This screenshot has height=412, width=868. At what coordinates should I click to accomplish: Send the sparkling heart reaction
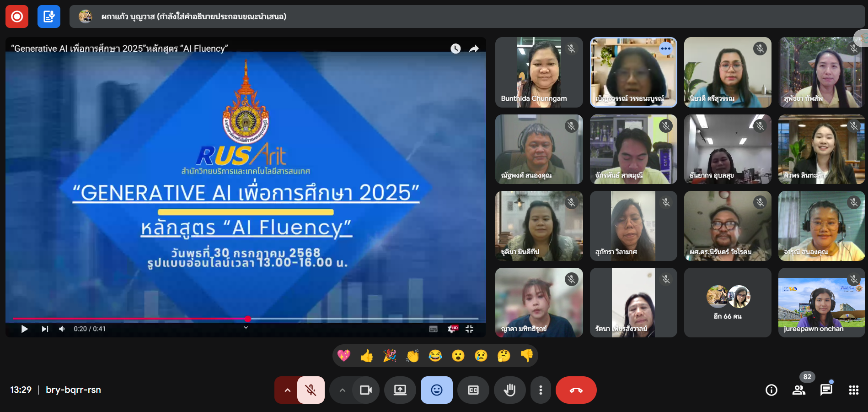(x=344, y=356)
